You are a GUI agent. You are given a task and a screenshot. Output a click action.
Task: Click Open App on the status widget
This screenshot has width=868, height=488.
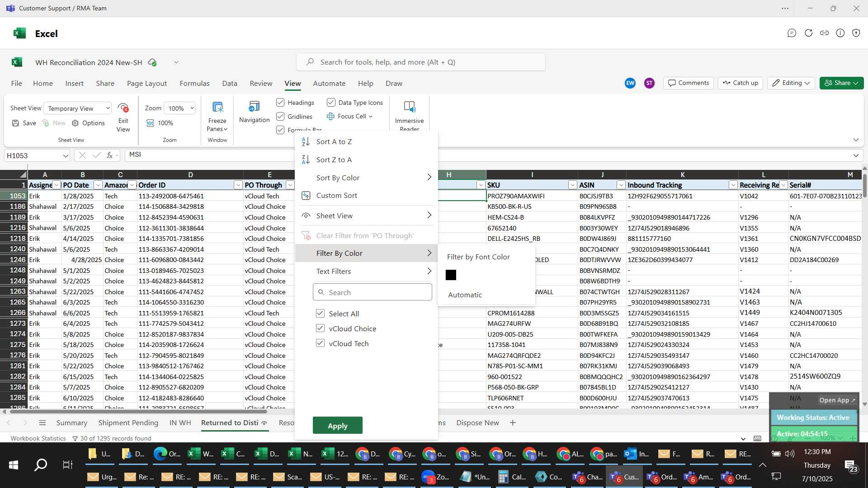pyautogui.click(x=837, y=400)
